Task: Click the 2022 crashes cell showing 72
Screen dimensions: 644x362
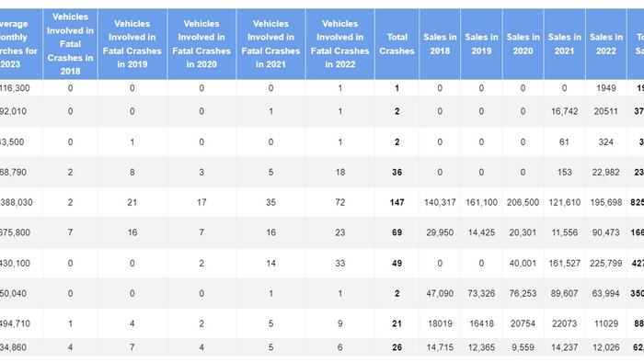Action: click(x=340, y=202)
